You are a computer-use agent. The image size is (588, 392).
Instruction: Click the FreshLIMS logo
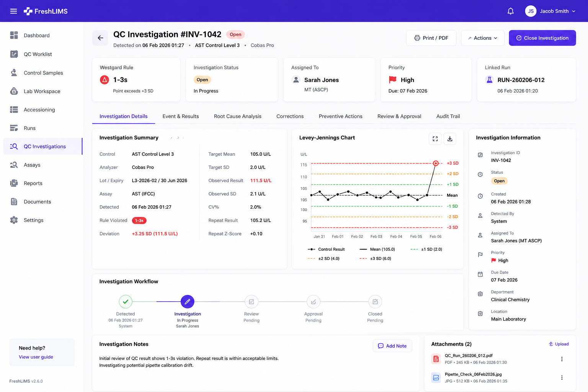coord(46,11)
